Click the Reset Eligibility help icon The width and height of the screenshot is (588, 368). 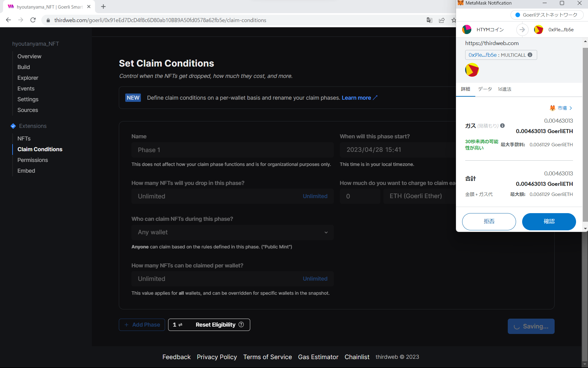[241, 324]
